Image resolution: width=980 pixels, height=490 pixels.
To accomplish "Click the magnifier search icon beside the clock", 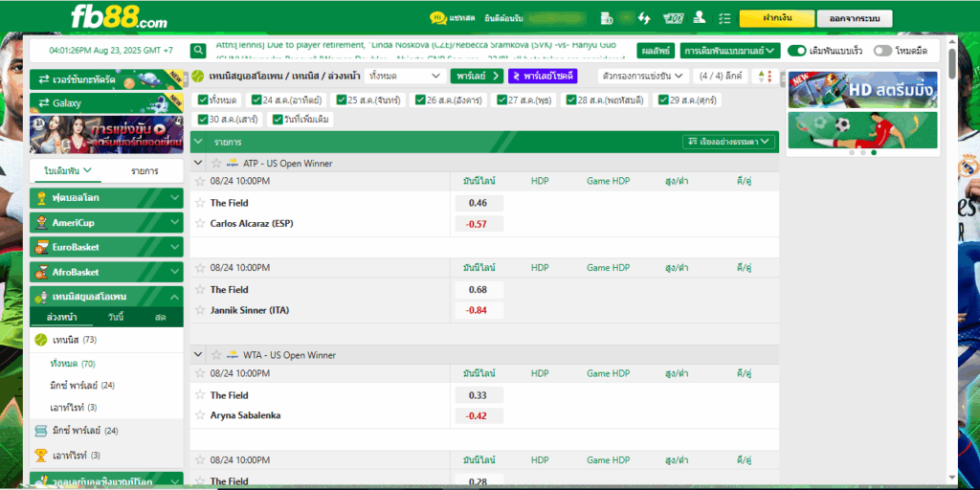I will [198, 51].
